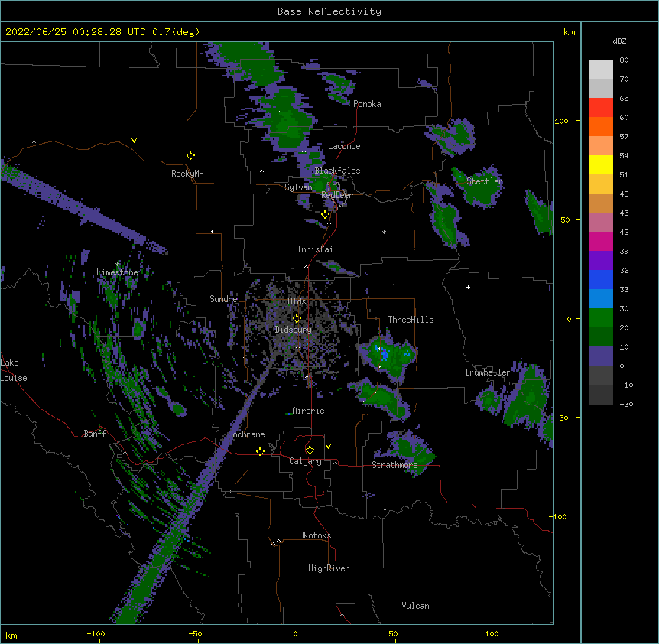Click the RedDeer city label

pyautogui.click(x=336, y=195)
